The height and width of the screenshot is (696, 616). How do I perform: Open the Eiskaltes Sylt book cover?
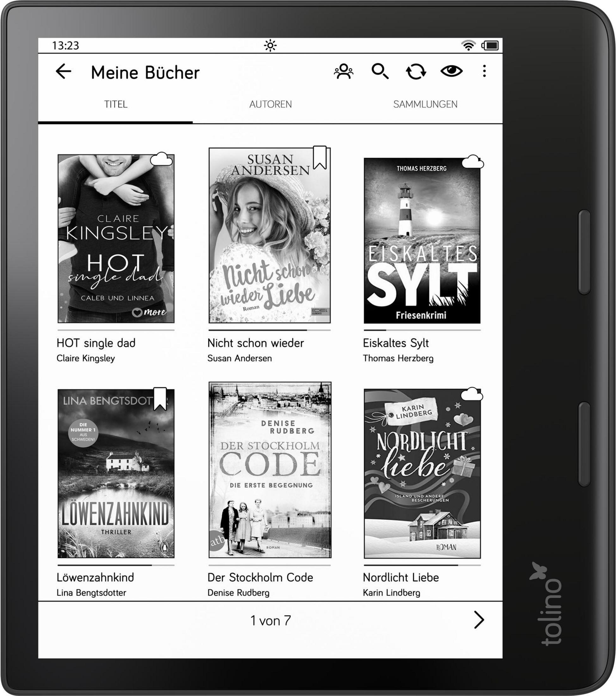(422, 240)
